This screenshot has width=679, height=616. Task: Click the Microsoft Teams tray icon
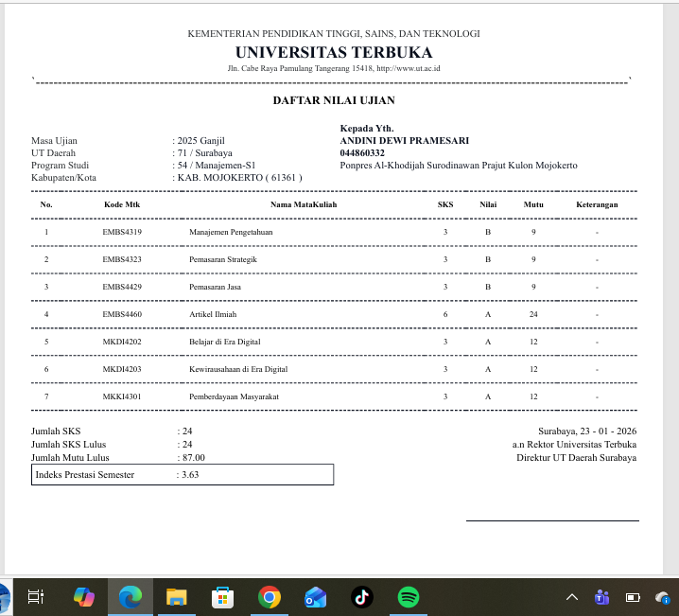[x=601, y=597]
